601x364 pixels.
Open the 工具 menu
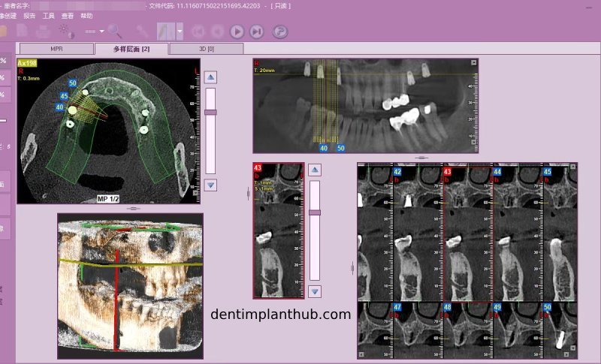coord(48,15)
